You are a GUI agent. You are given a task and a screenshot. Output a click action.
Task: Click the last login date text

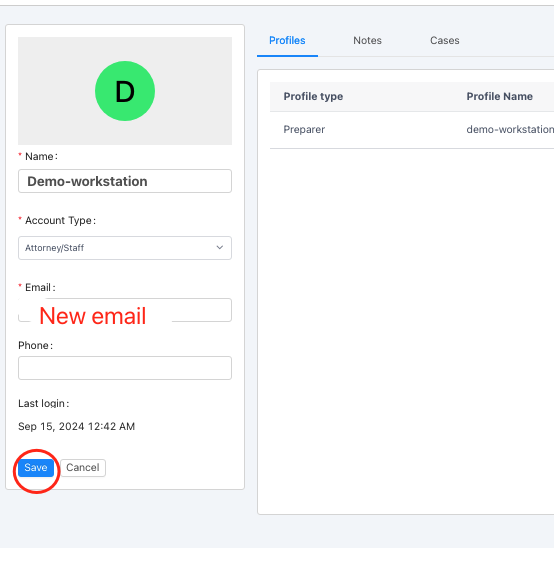pos(77,426)
